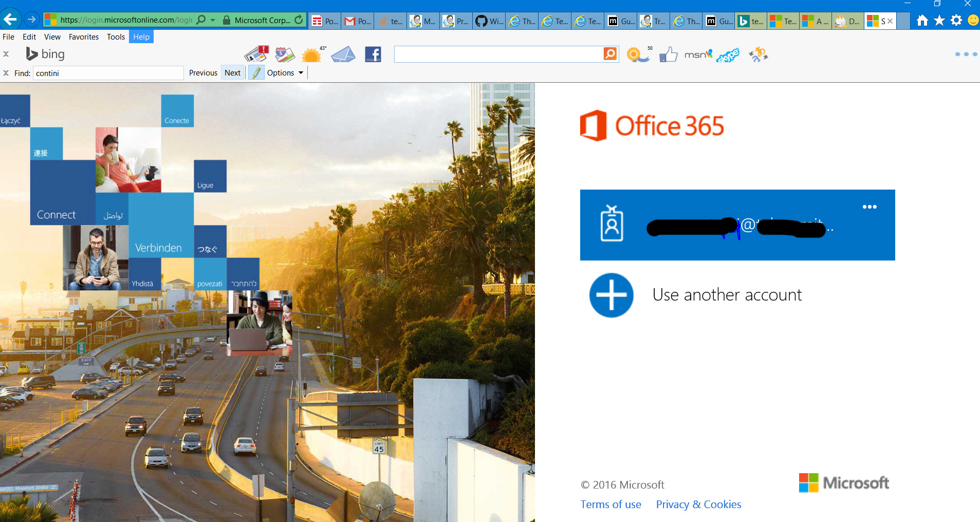Viewport: 980px width, 522px height.
Task: Click the Find text field containing "contini"
Action: click(108, 73)
